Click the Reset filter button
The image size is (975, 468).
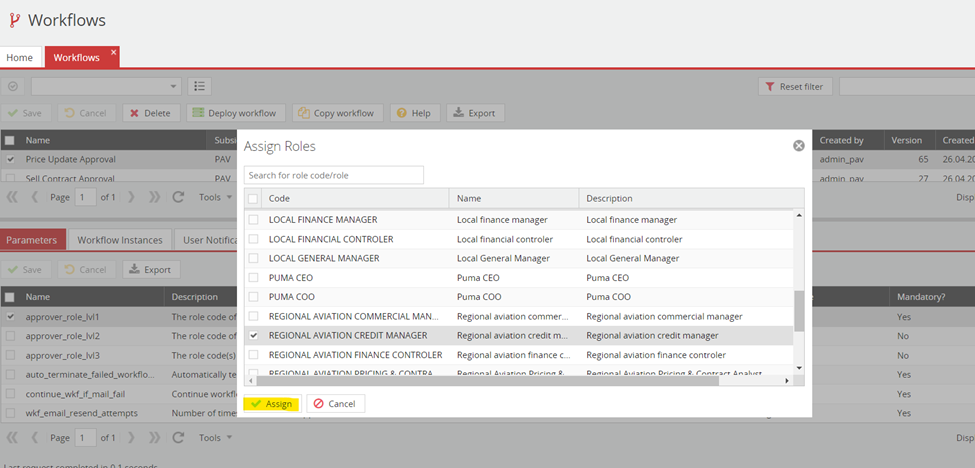tap(794, 87)
